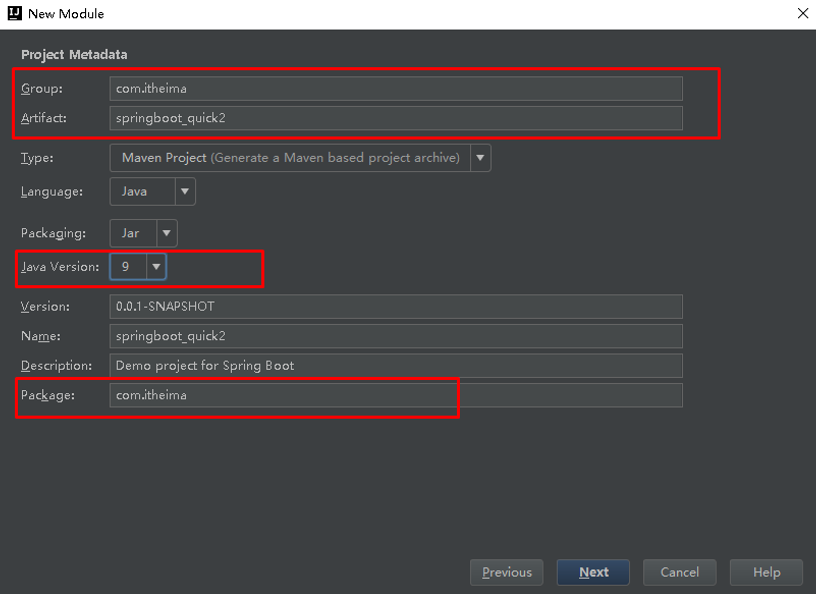Image resolution: width=816 pixels, height=594 pixels.
Task: Click the Description input field
Action: coord(396,365)
